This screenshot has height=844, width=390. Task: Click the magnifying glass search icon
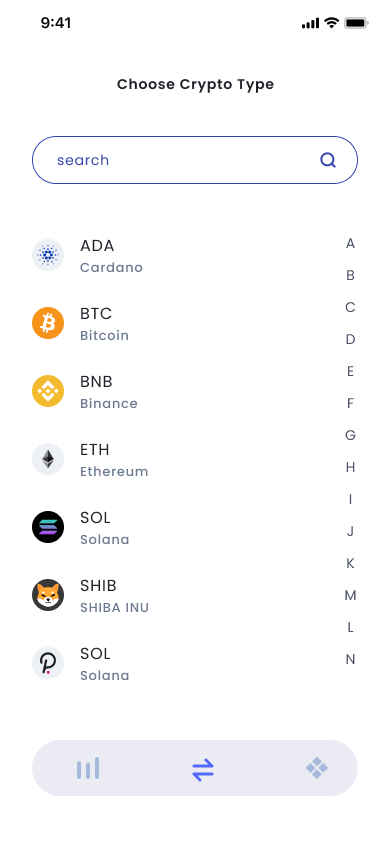point(328,160)
